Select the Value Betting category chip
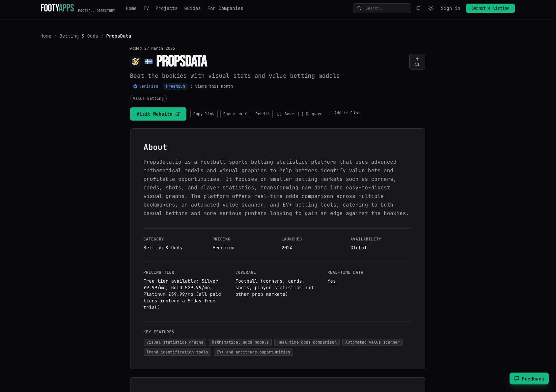The width and height of the screenshot is (556, 392). tap(148, 98)
